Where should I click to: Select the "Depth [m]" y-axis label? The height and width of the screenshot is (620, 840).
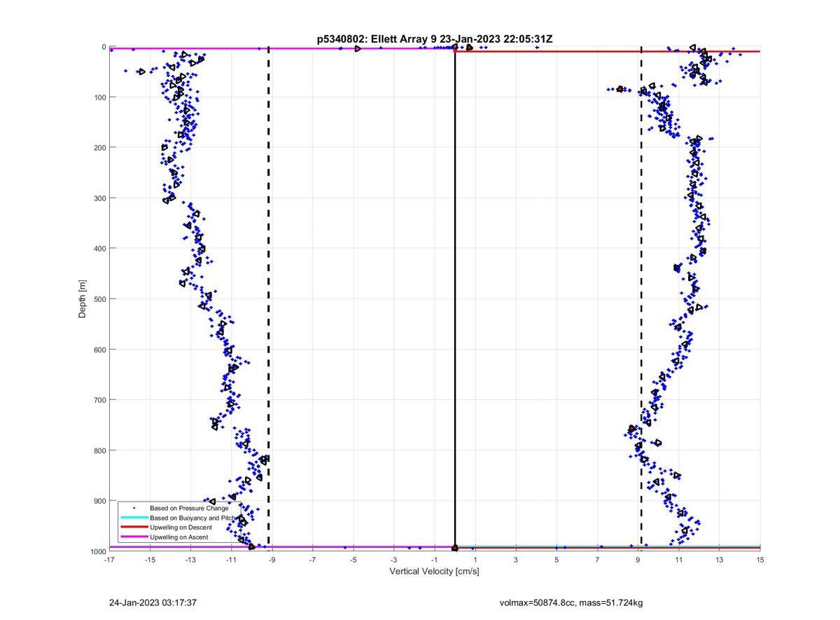coord(83,299)
